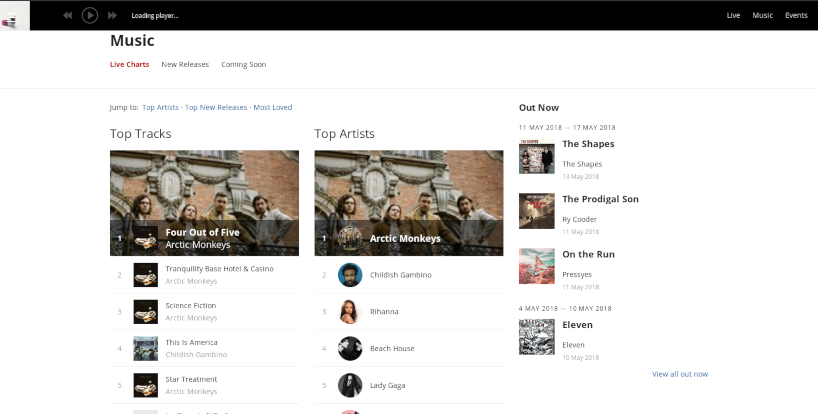Open Four Out of Five track
Viewport: 818px width, 414px height.
click(x=202, y=232)
